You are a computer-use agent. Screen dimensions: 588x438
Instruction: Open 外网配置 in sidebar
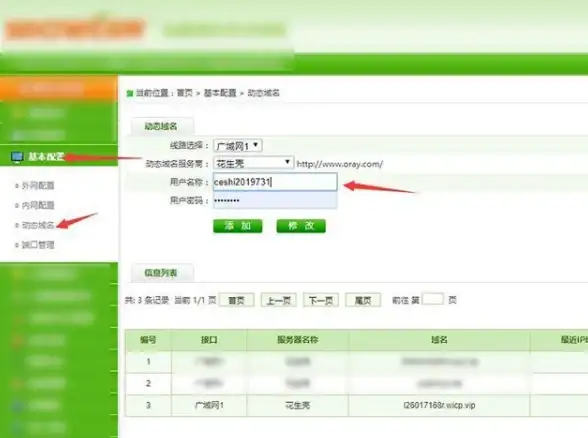point(38,185)
